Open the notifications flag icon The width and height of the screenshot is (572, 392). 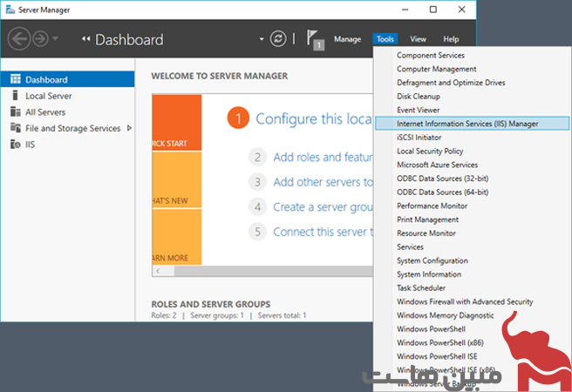315,39
